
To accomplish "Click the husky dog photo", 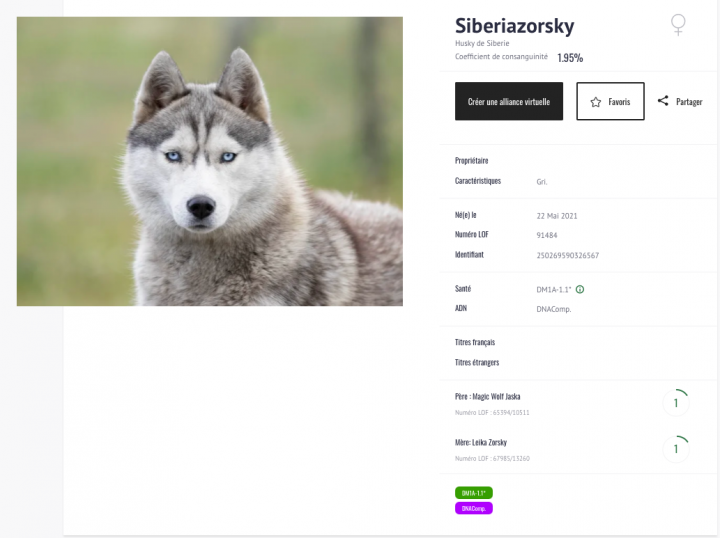I will point(210,161).
